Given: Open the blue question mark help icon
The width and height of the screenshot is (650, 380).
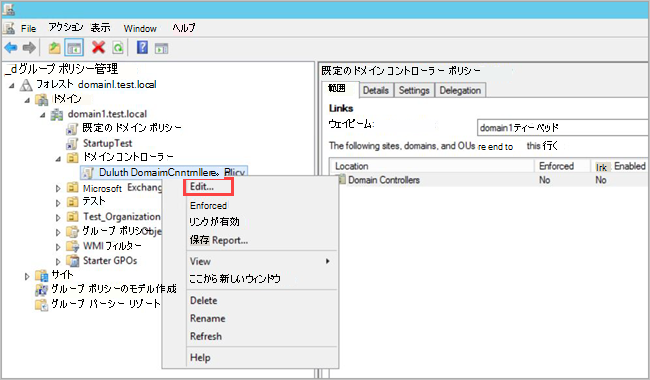Looking at the screenshot, I should pyautogui.click(x=142, y=47).
